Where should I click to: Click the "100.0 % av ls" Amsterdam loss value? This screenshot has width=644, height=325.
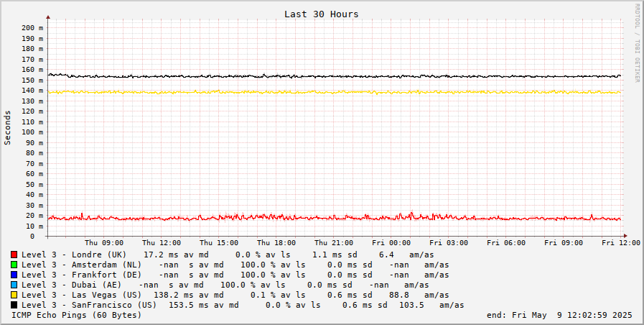(x=273, y=265)
